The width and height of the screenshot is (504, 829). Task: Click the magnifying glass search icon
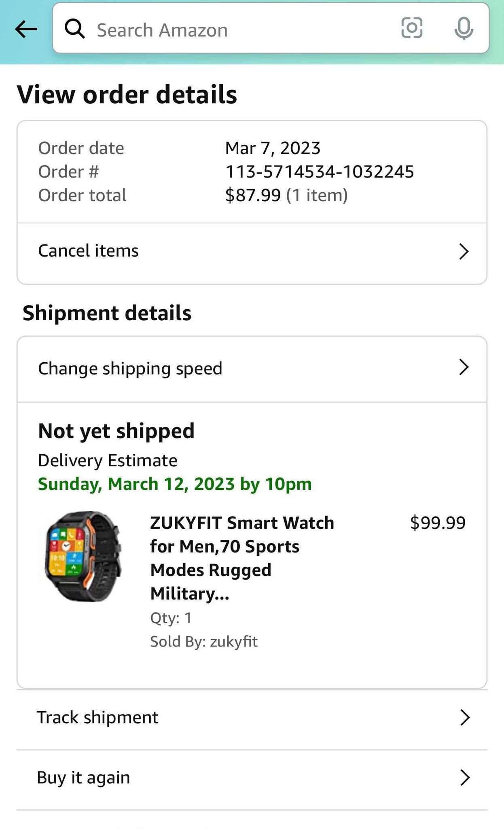tap(75, 29)
